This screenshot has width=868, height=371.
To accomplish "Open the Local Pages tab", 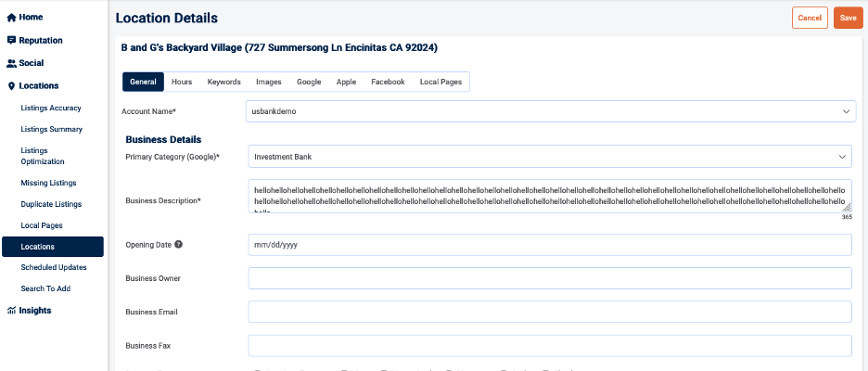I will pos(440,82).
